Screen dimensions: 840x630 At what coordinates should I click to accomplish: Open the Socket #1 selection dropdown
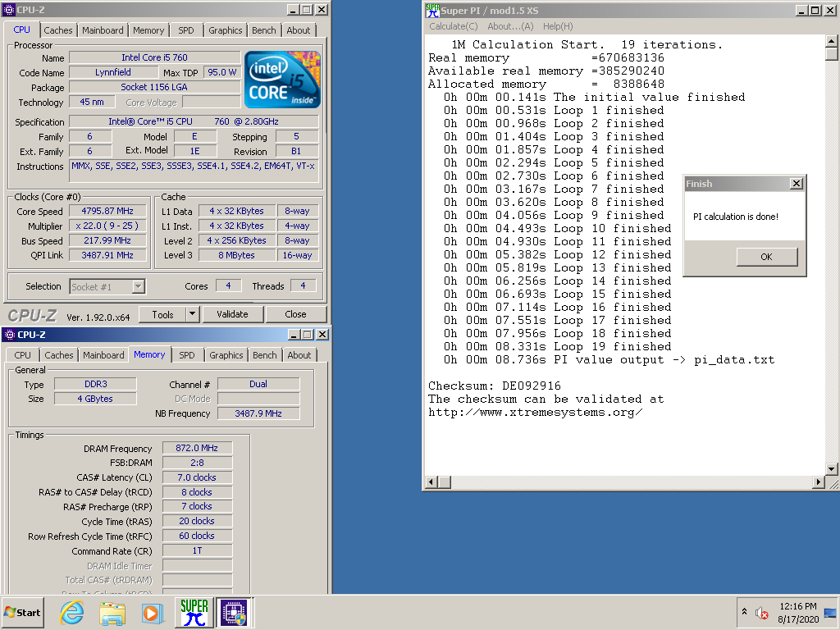click(138, 286)
